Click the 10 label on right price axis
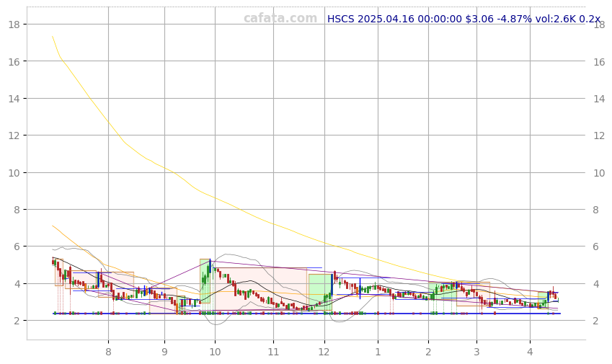The image size is (612, 364). click(x=599, y=173)
